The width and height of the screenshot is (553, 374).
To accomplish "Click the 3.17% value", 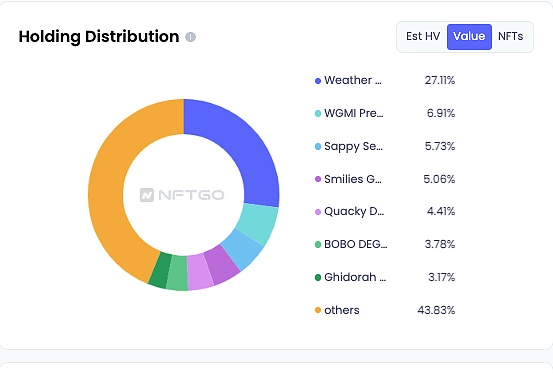I will (442, 277).
